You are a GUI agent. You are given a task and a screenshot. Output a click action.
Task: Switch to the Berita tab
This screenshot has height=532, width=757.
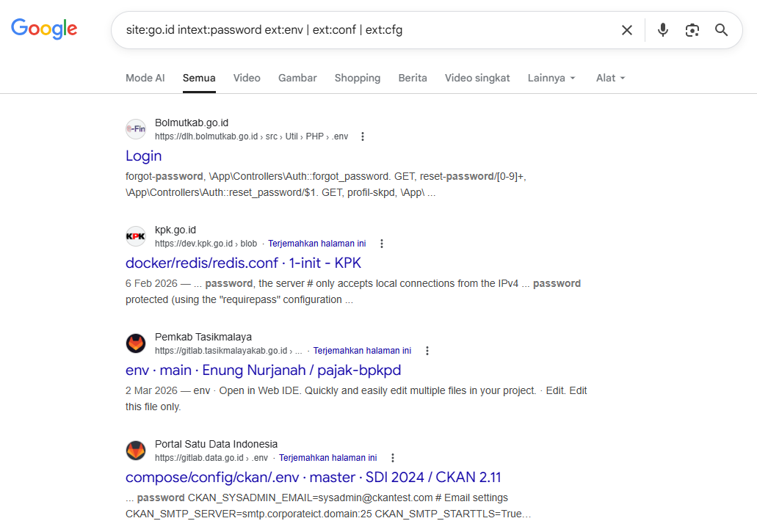(413, 78)
